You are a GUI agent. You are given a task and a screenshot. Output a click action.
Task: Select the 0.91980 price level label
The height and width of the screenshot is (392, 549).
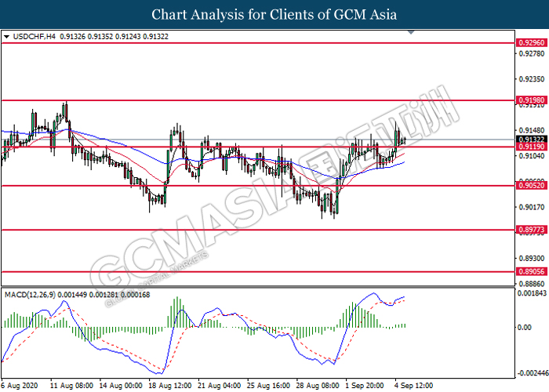[x=531, y=100]
